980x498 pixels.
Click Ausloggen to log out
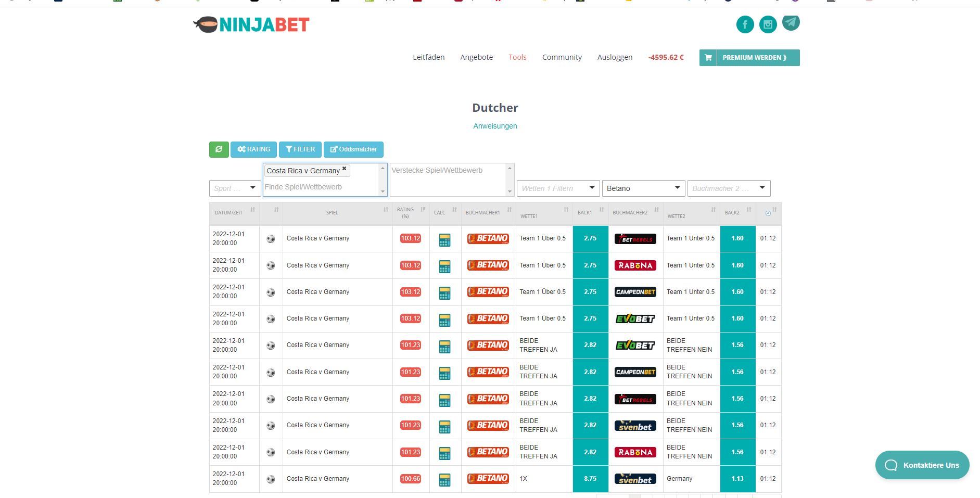pyautogui.click(x=615, y=57)
